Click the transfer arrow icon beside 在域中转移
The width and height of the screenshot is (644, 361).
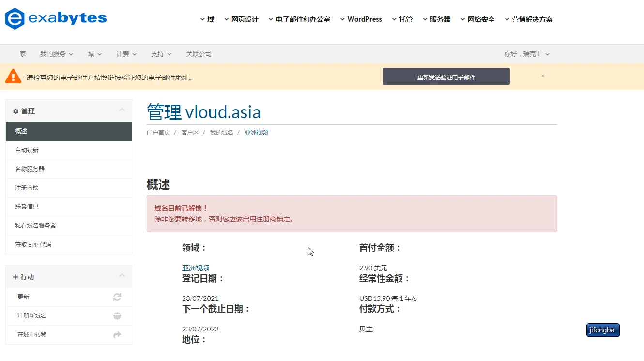(117, 335)
